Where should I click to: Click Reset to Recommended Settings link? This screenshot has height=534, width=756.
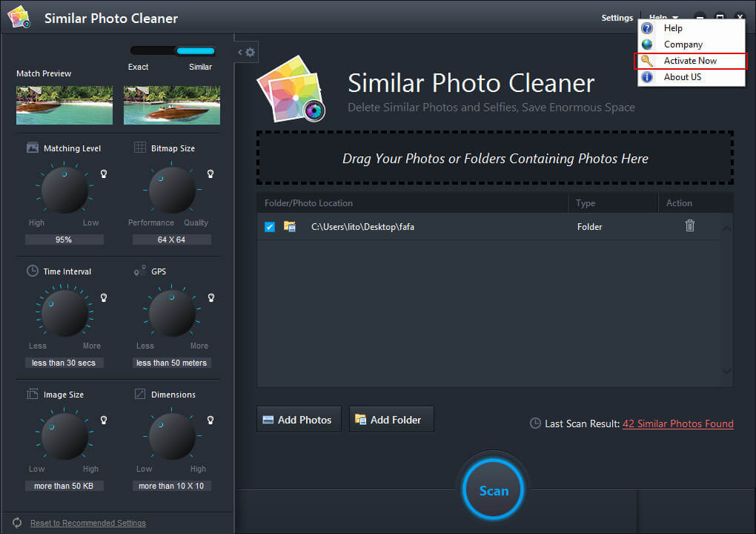(x=88, y=523)
